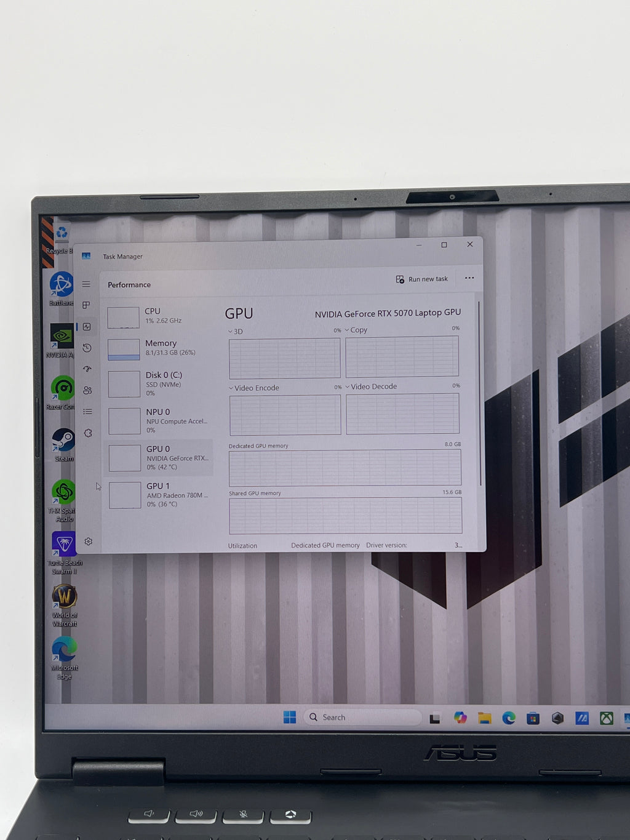630x840 pixels.
Task: Open Razer Cortex desktop shortcut
Action: point(62,393)
